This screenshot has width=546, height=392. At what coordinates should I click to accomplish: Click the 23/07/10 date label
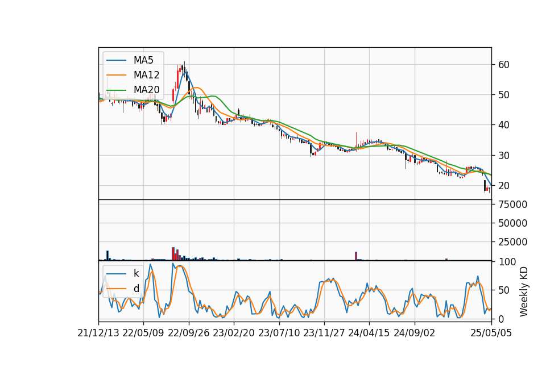tap(279, 333)
